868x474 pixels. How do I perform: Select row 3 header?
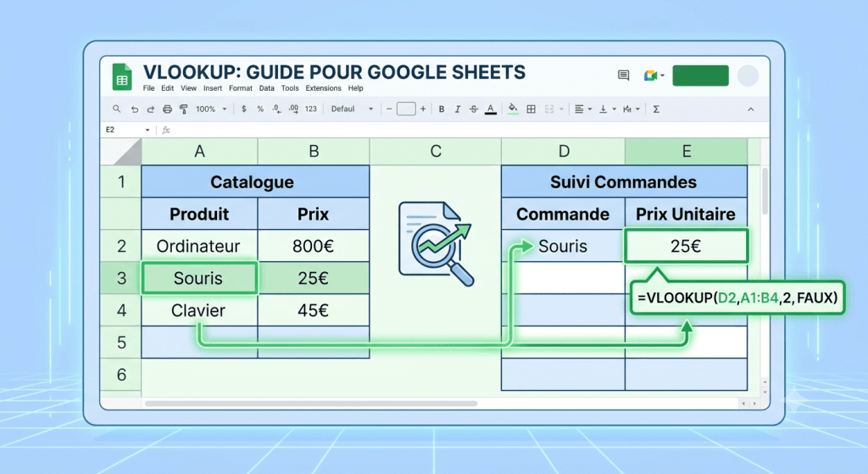point(121,278)
